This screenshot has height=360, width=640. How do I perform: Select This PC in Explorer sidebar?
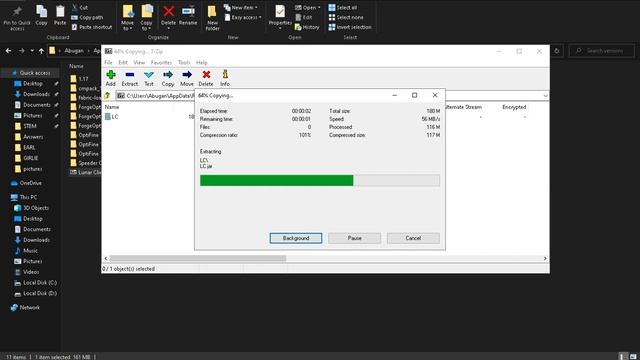coord(24,197)
